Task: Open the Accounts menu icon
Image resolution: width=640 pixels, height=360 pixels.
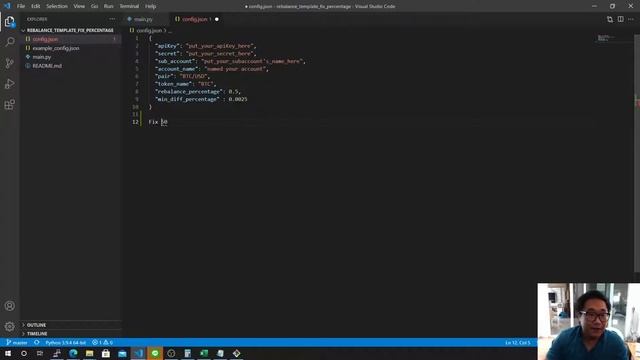Action: click(x=10, y=306)
